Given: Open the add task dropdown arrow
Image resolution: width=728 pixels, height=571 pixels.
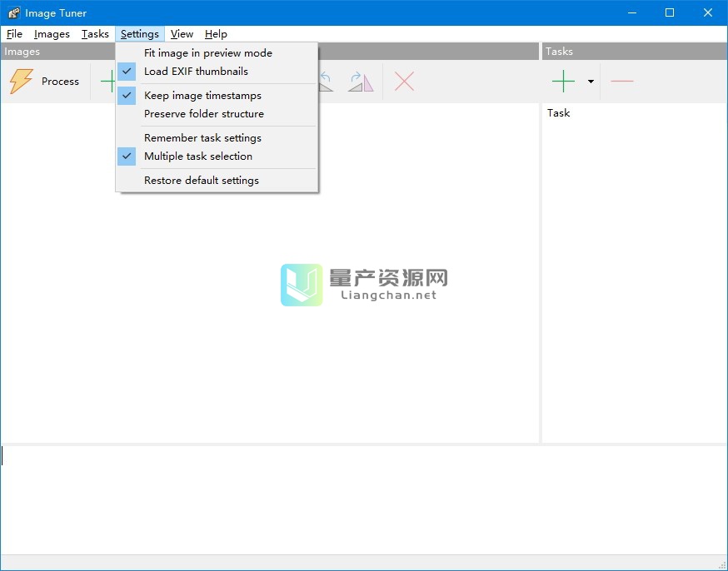Looking at the screenshot, I should 591,82.
